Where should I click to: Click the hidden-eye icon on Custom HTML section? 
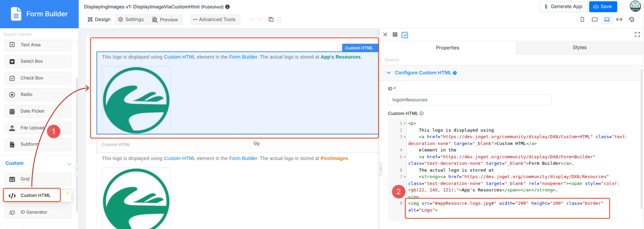(x=256, y=144)
